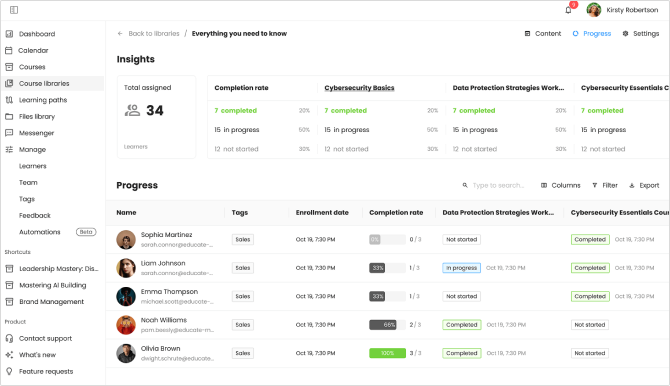The image size is (670, 386).
Task: Click the Leadership Mastery shortcut icon
Action: click(9, 268)
